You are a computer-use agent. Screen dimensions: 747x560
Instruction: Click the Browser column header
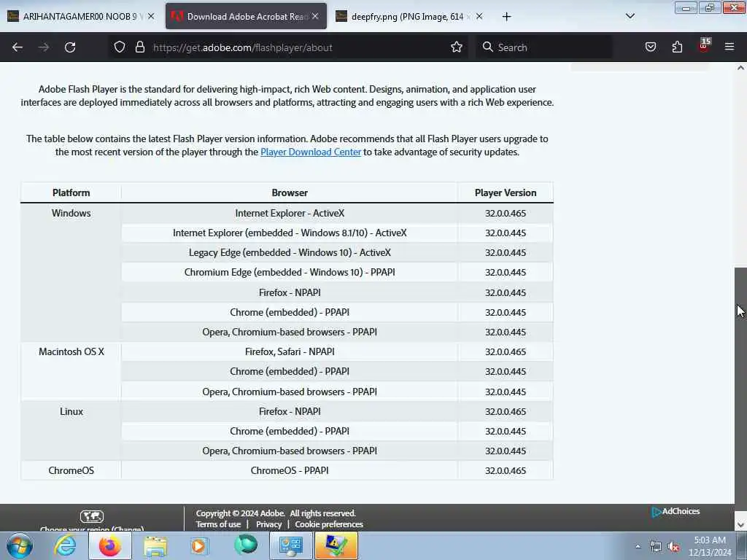coord(290,192)
